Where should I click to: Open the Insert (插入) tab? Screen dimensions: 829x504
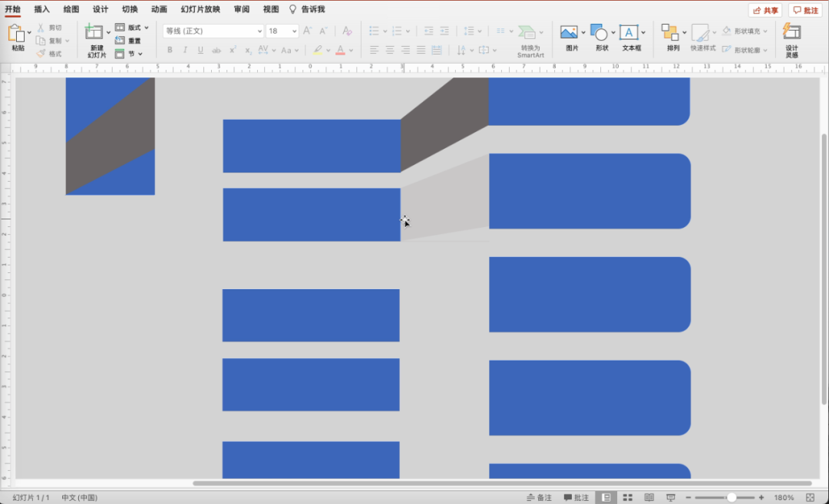point(41,9)
